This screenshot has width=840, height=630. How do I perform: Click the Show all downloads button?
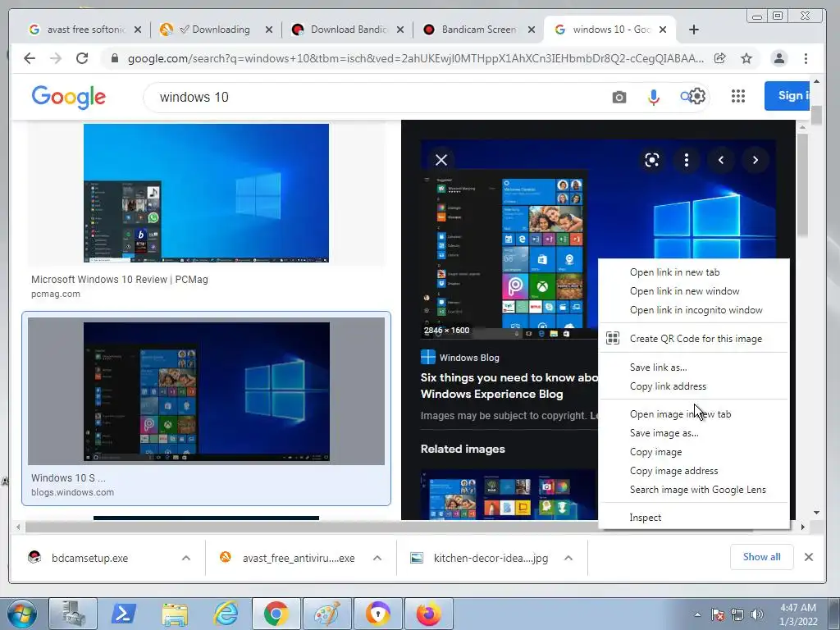tap(761, 557)
